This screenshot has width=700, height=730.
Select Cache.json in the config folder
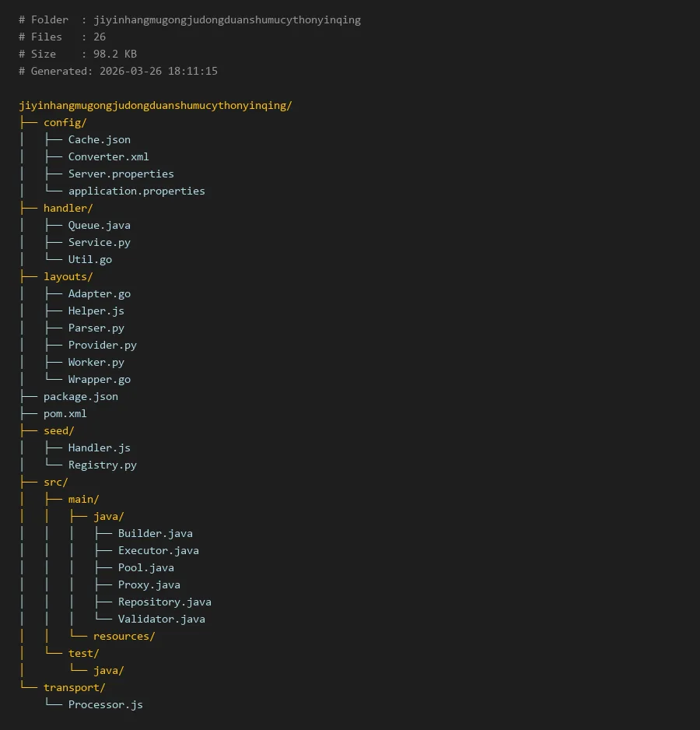[99, 140]
